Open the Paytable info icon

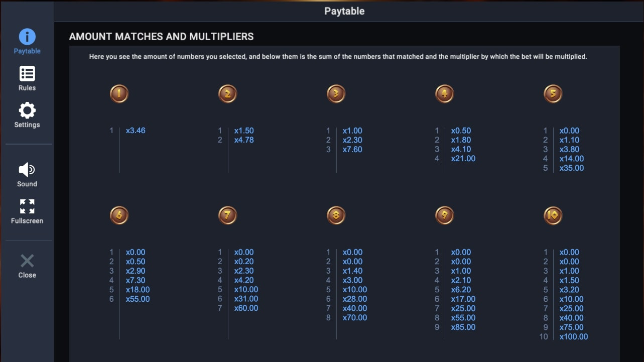[27, 37]
